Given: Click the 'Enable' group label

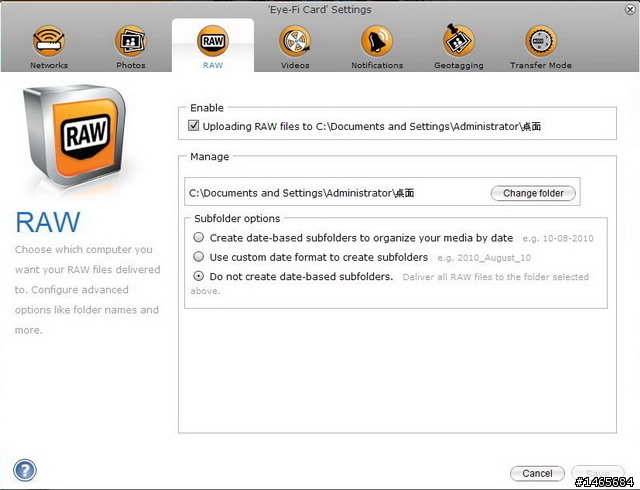Looking at the screenshot, I should tap(207, 108).
